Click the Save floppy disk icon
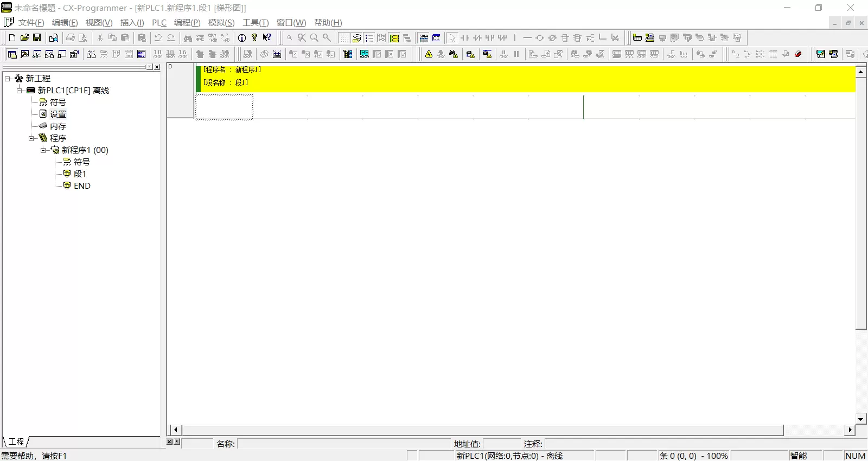 37,37
